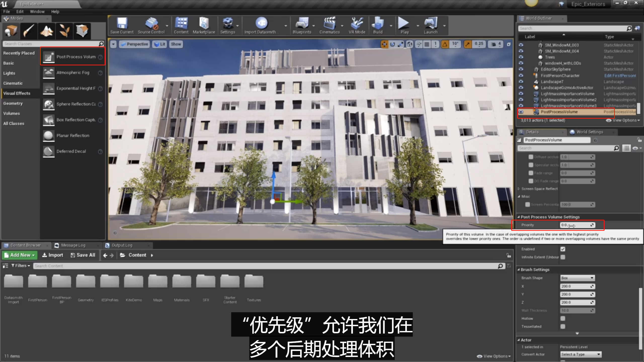Open the Brush Shape dropdown

click(577, 278)
